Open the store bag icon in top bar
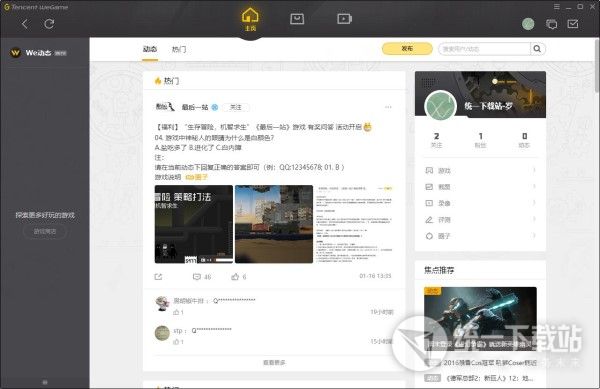This screenshot has height=389, width=600. (x=297, y=19)
